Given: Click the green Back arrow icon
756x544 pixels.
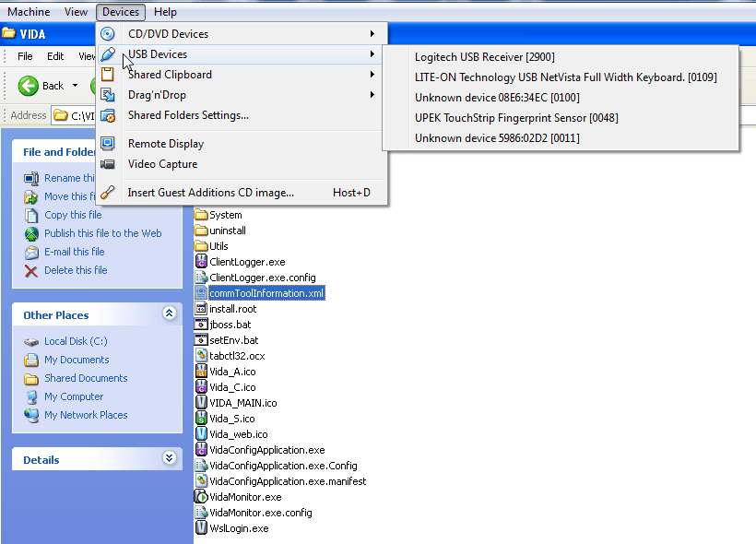Looking at the screenshot, I should click(29, 86).
